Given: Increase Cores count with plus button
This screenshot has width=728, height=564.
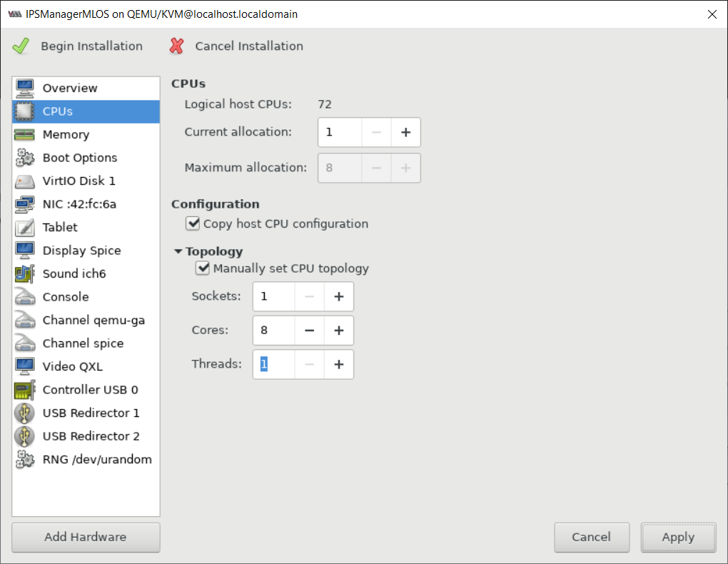Looking at the screenshot, I should (339, 331).
